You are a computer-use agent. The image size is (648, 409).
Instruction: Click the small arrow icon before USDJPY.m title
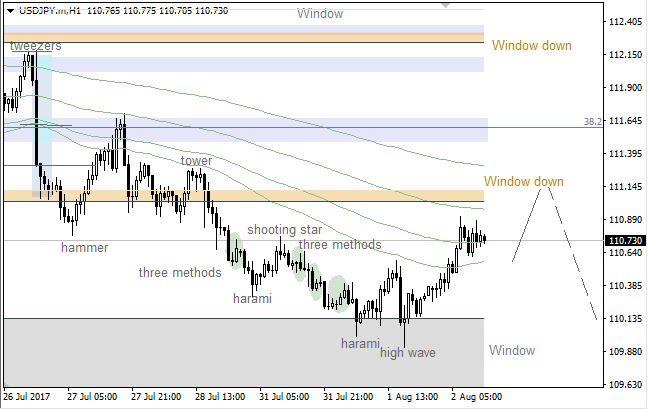click(9, 9)
